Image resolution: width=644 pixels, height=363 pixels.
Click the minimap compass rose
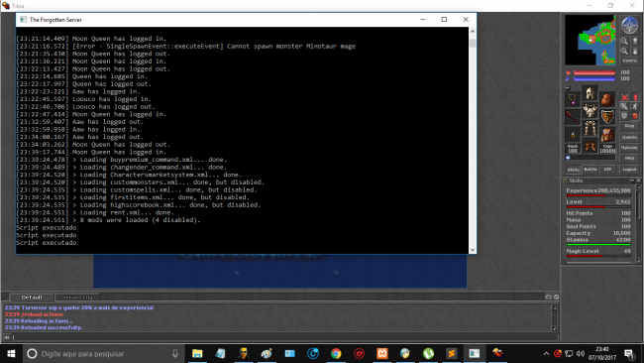coord(629,26)
